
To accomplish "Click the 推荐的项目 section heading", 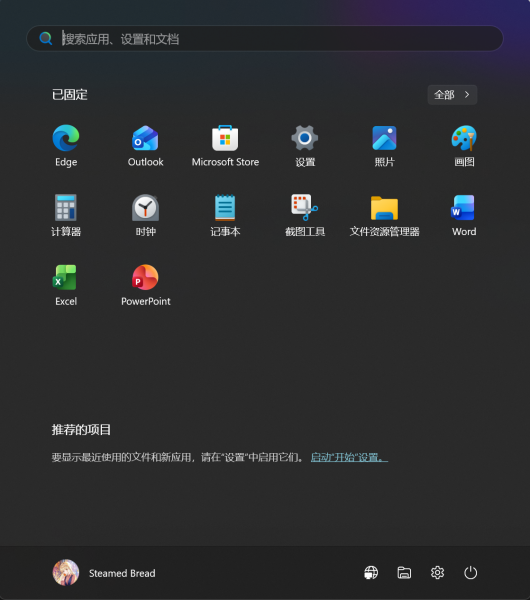I will click(x=81, y=430).
